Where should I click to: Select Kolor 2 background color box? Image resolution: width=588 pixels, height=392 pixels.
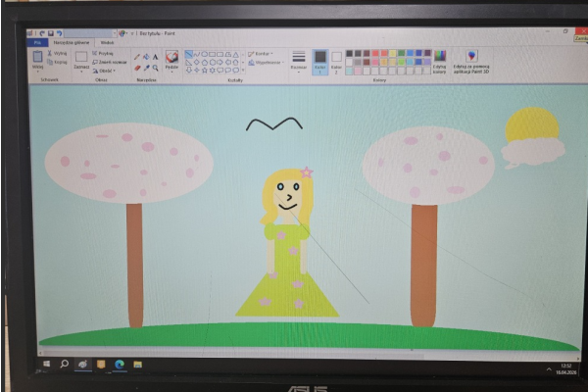[336, 60]
